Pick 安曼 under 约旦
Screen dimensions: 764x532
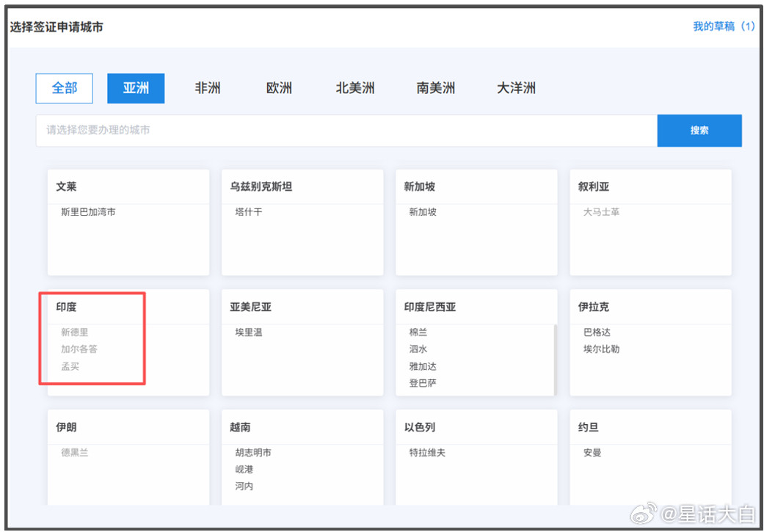click(x=592, y=453)
